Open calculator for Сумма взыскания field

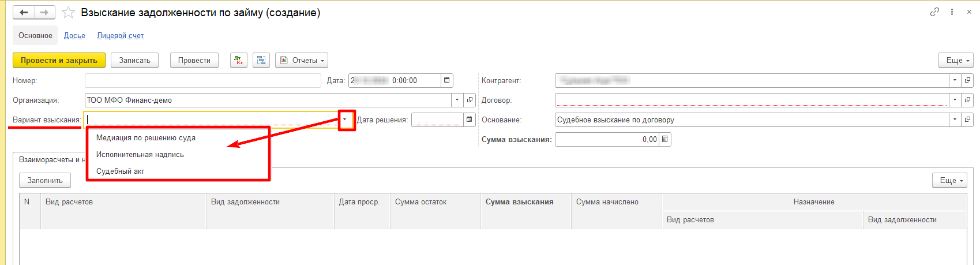664,139
